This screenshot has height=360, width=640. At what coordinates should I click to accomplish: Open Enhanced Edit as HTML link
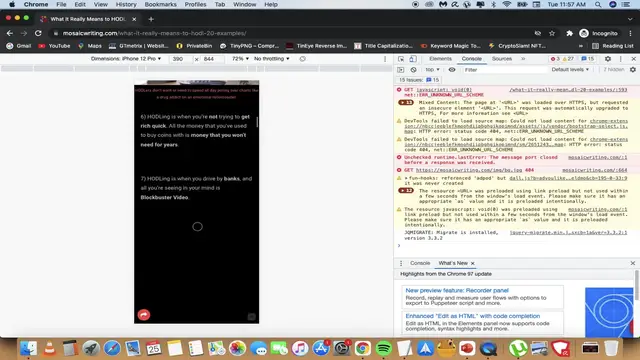[x=473, y=316]
